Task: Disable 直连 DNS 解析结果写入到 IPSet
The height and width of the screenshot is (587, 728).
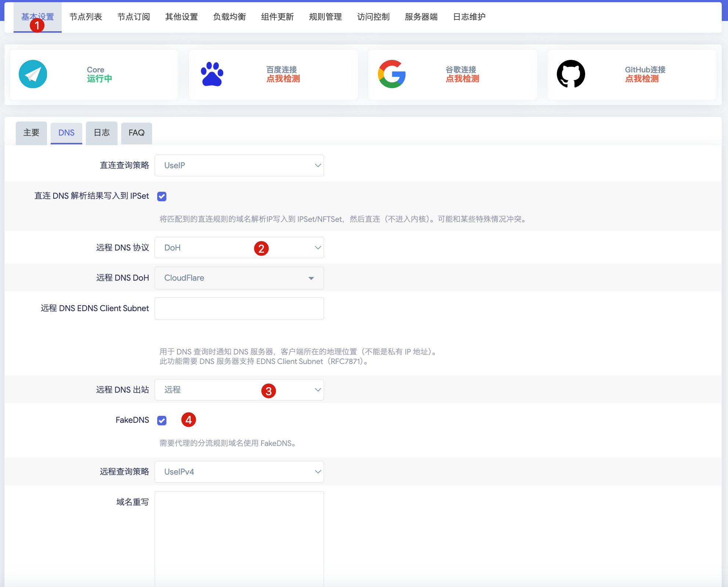Action: pyautogui.click(x=162, y=197)
